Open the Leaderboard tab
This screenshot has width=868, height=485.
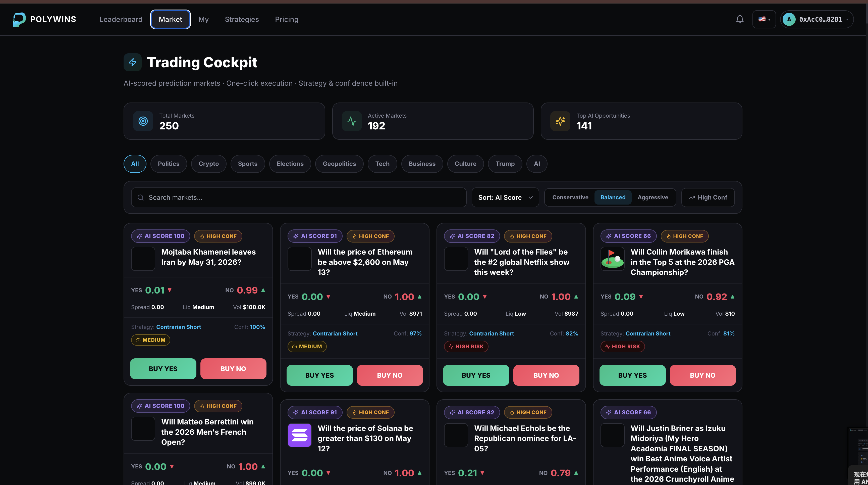coord(121,20)
